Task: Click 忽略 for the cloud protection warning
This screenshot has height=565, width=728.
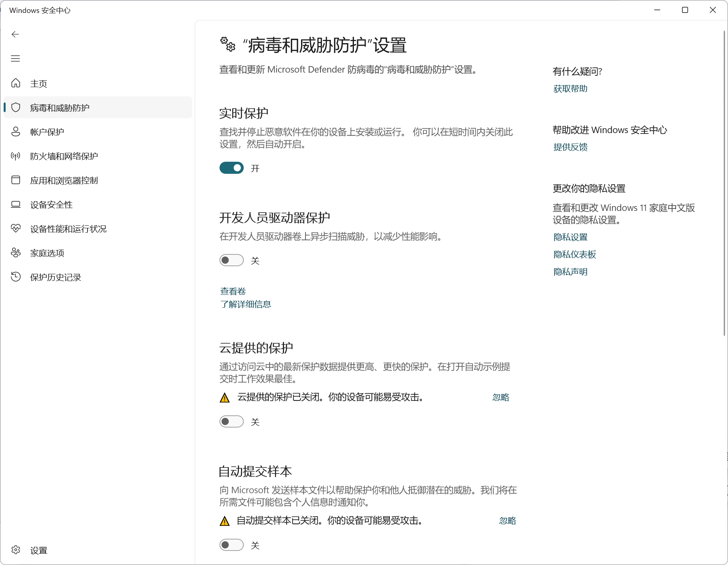Action: point(501,397)
